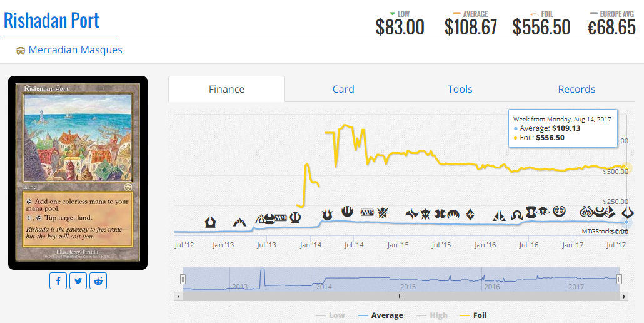Click the Theros set symbol marker
This screenshot has height=323, width=644.
pyautogui.click(x=295, y=217)
